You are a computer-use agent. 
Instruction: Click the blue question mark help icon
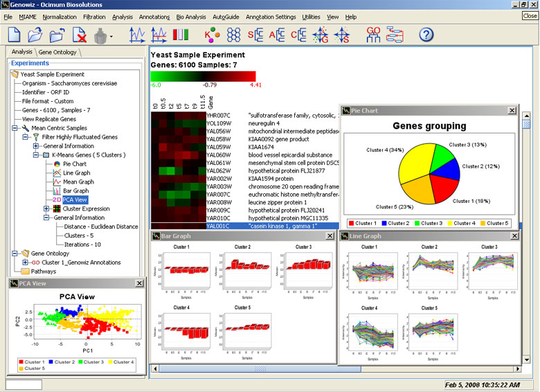point(426,35)
